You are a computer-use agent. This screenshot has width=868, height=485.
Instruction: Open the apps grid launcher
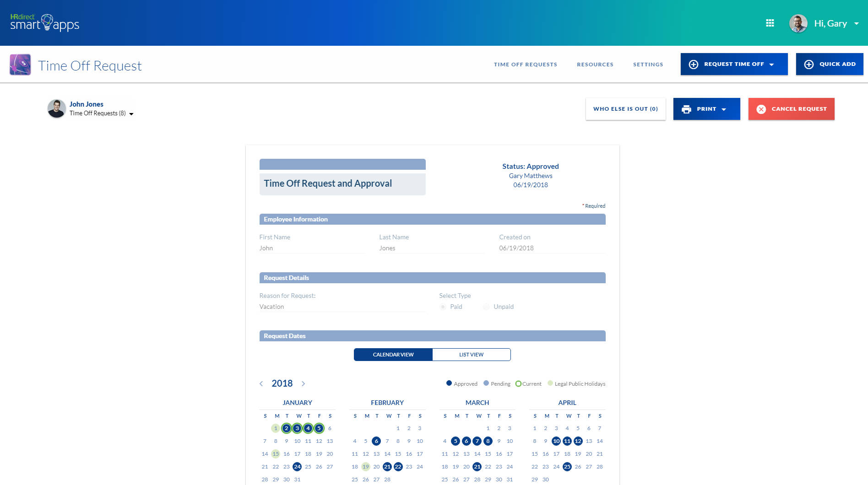point(770,23)
